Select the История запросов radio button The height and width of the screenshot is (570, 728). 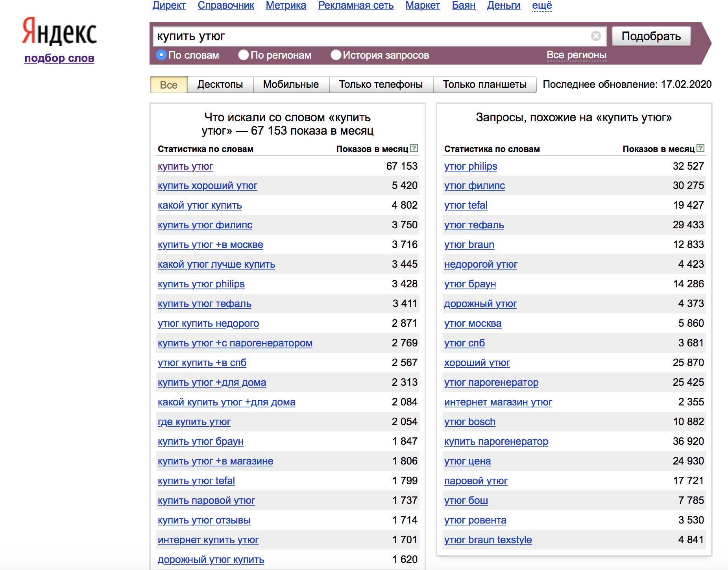click(x=336, y=55)
